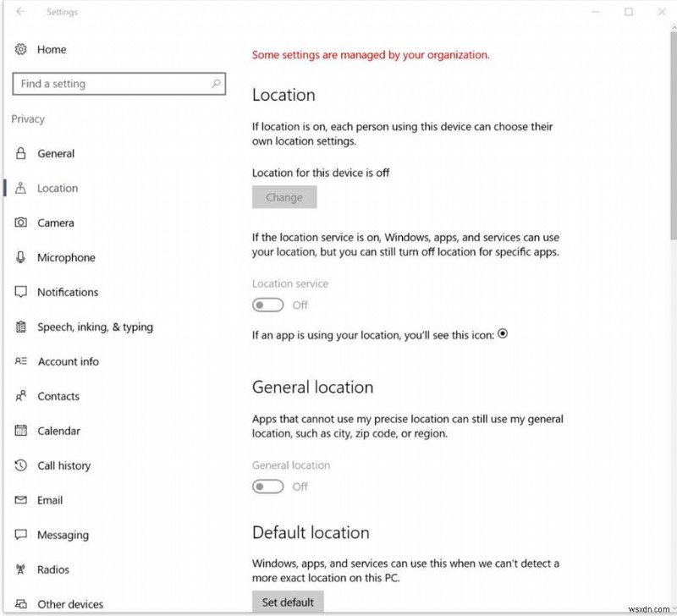
Task: Enable Messaging privacy settings
Action: 19,535
